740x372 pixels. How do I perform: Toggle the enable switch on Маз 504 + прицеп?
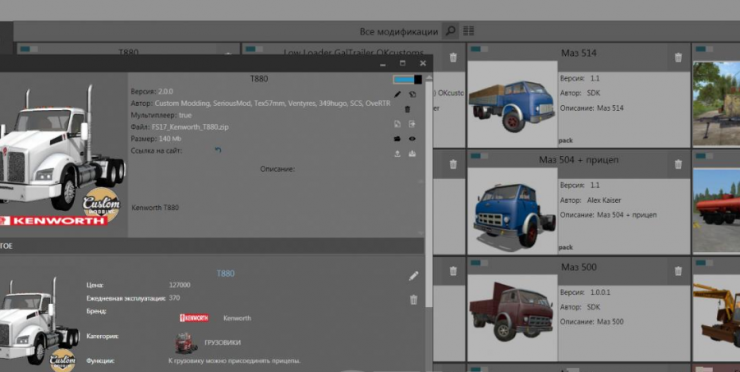point(479,156)
